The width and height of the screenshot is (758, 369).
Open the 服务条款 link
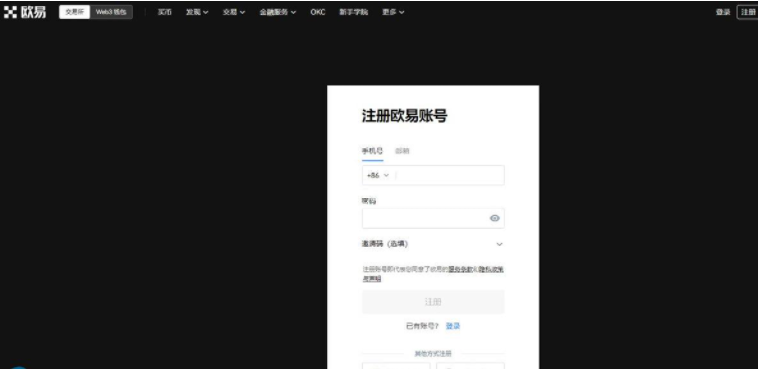pos(460,269)
